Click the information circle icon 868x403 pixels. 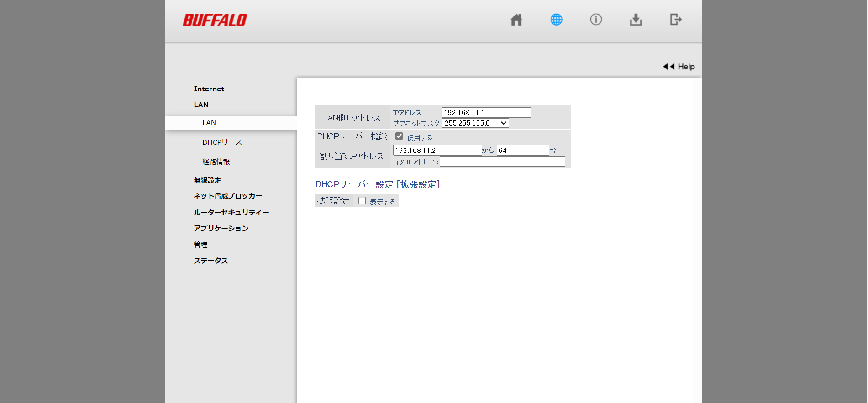(596, 20)
